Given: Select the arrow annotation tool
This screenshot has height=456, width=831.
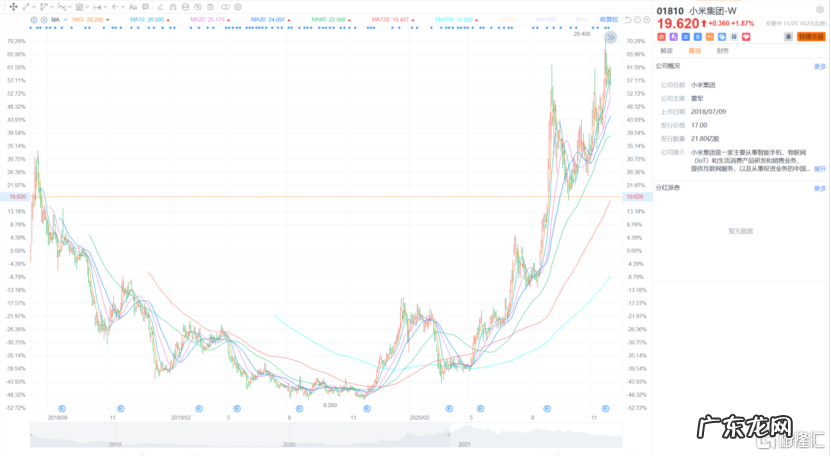Looking at the screenshot, I should click(x=115, y=7).
